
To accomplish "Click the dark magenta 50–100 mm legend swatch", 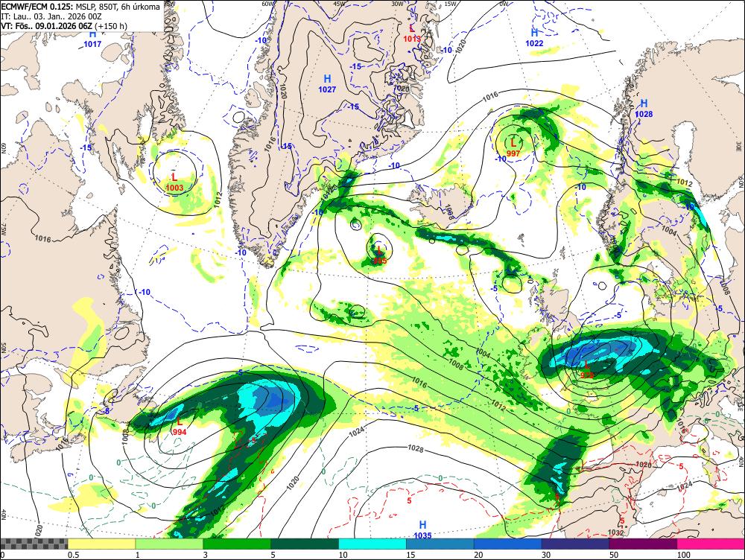I will [644, 544].
